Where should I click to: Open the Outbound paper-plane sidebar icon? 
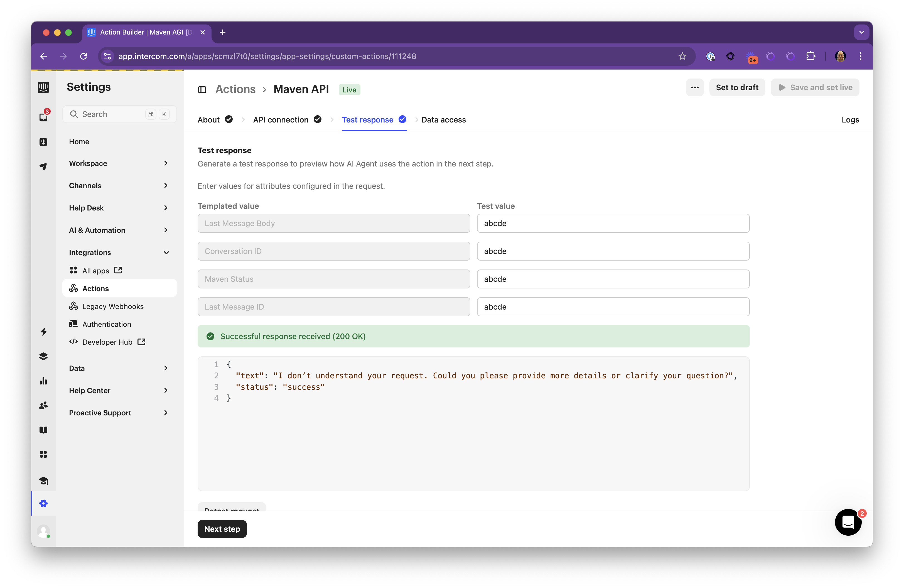43,166
